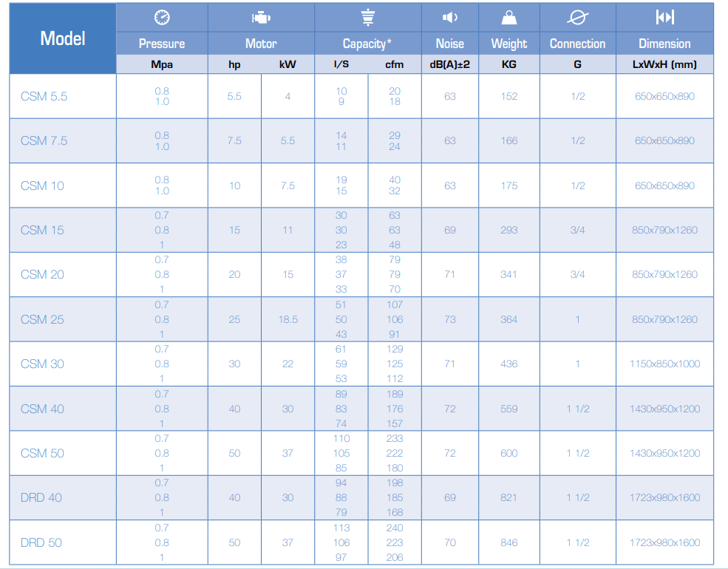The width and height of the screenshot is (728, 569).
Task: Click the capacity funnel icon
Action: click(368, 17)
